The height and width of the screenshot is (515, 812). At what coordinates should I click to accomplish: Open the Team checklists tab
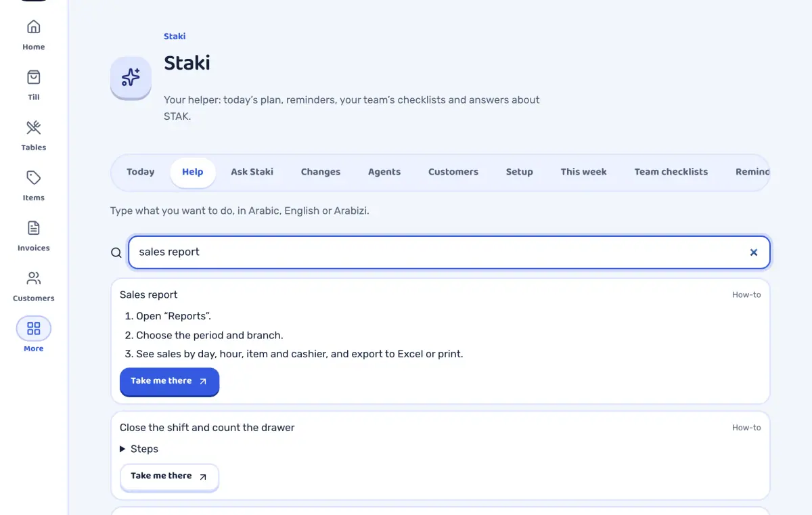(x=671, y=172)
